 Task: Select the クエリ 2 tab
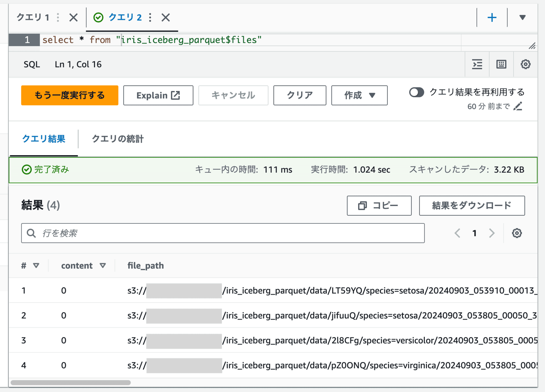tap(125, 18)
